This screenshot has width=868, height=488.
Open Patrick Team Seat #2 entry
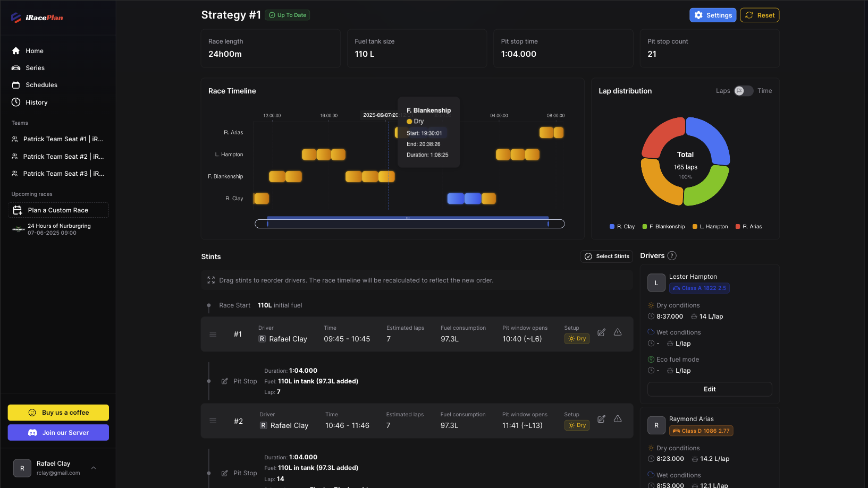[x=58, y=156]
